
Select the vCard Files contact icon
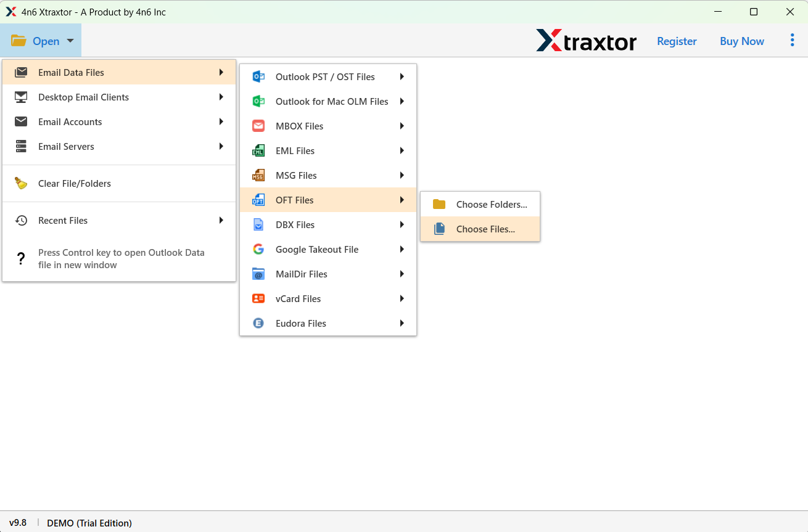click(258, 298)
